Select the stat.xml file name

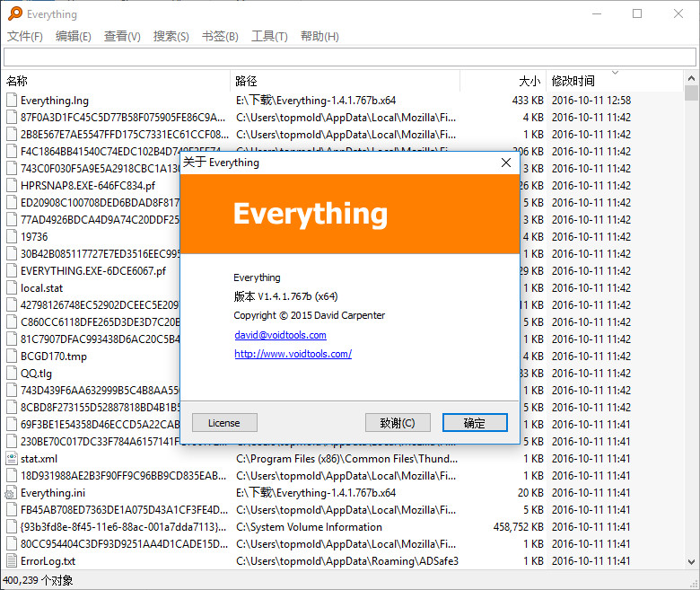pyautogui.click(x=39, y=459)
